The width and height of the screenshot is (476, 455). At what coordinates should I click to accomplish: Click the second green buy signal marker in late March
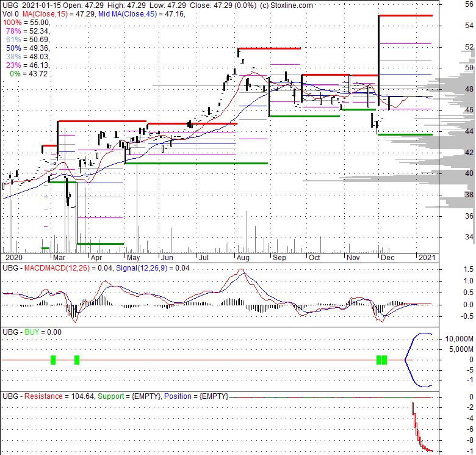(77, 360)
